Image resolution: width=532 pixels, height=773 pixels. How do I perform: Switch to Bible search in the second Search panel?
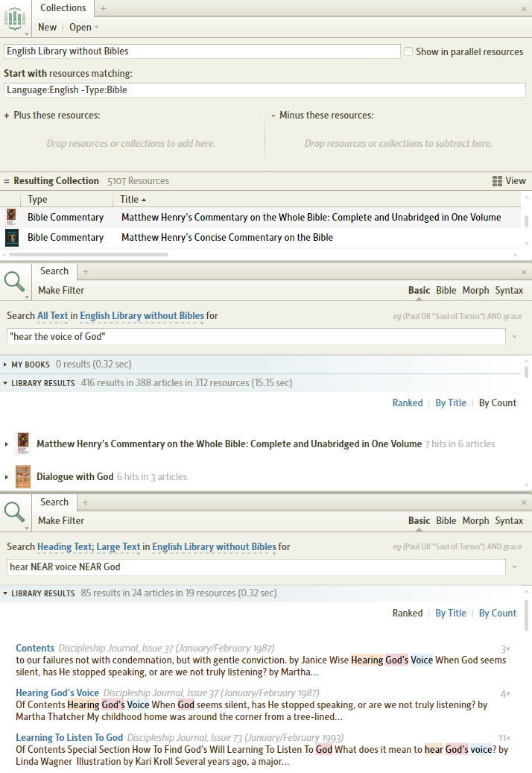click(x=446, y=520)
